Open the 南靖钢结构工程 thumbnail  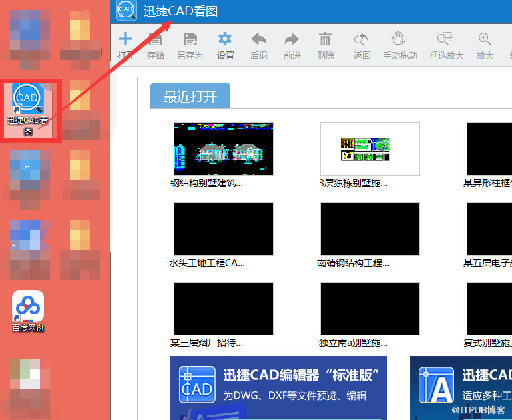(370, 229)
